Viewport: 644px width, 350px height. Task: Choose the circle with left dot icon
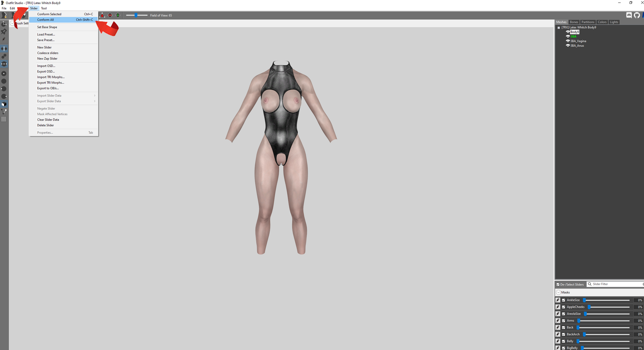(x=4, y=89)
